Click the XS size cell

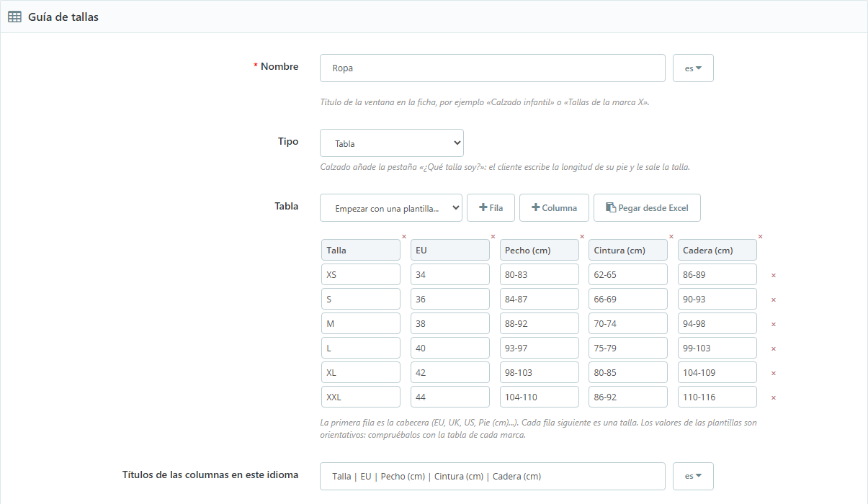coord(361,274)
